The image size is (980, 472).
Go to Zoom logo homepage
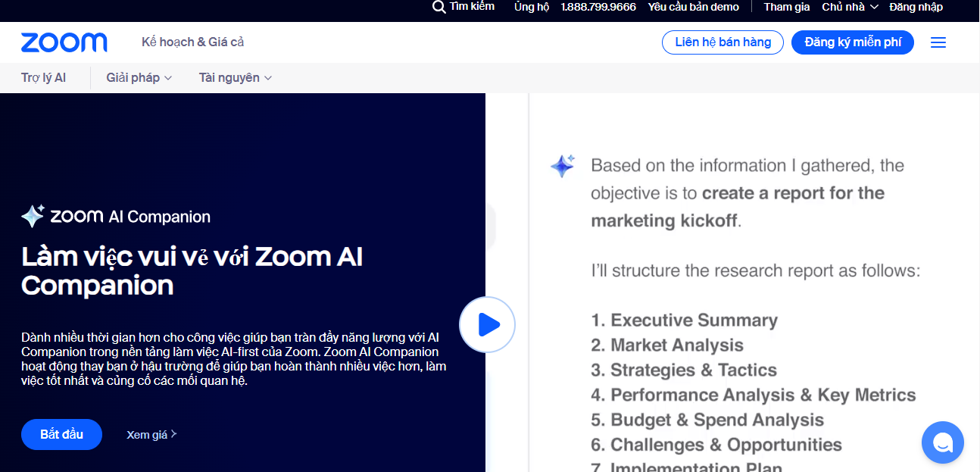pyautogui.click(x=64, y=42)
